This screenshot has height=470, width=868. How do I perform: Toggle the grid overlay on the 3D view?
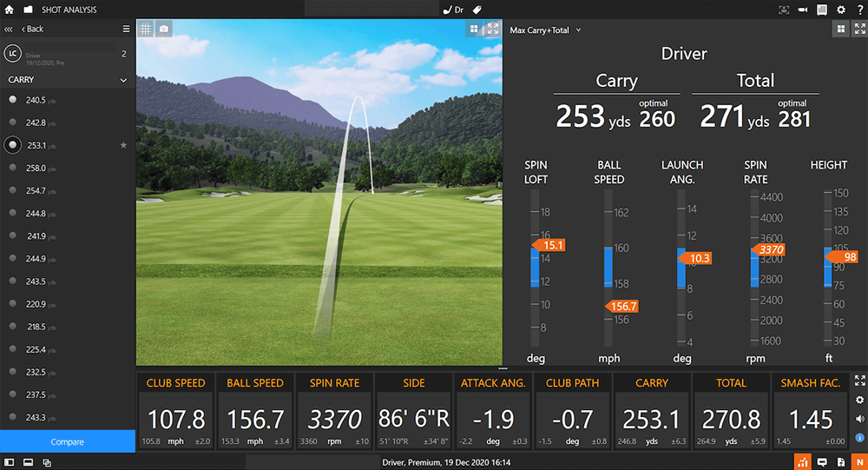coord(145,29)
